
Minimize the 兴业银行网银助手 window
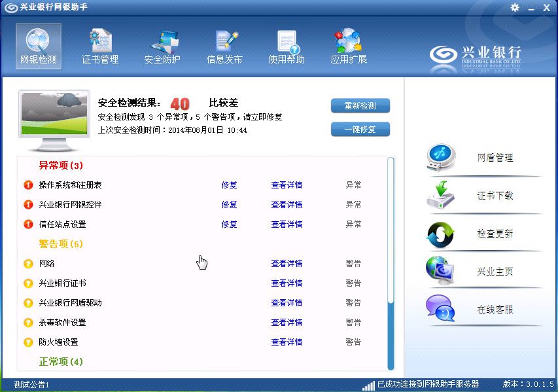coord(531,8)
